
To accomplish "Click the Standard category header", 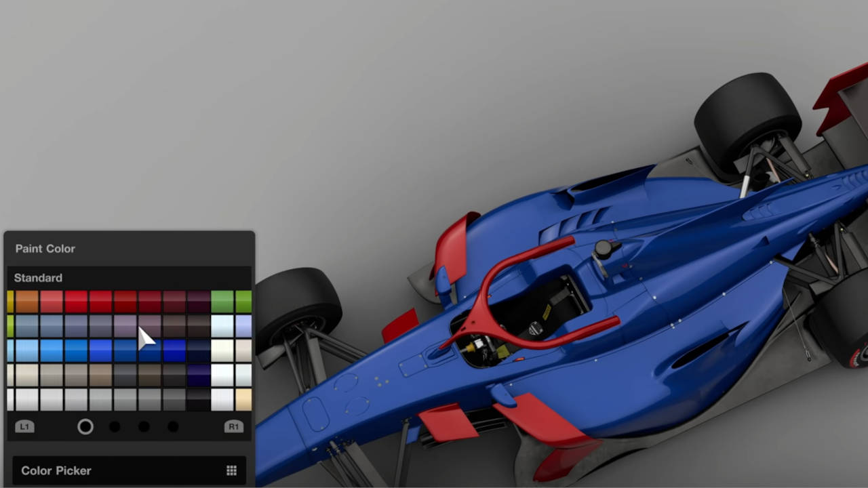I will (38, 278).
